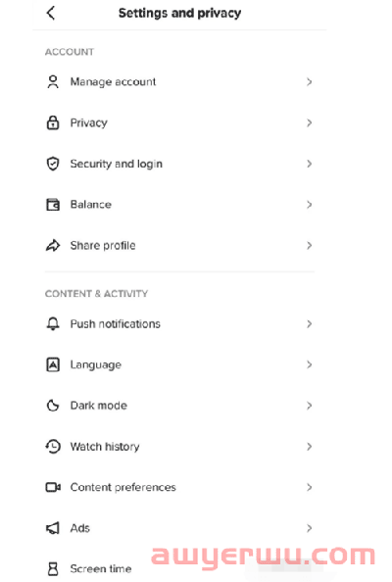Open the Privacy settings item
392x582 pixels.
(179, 122)
